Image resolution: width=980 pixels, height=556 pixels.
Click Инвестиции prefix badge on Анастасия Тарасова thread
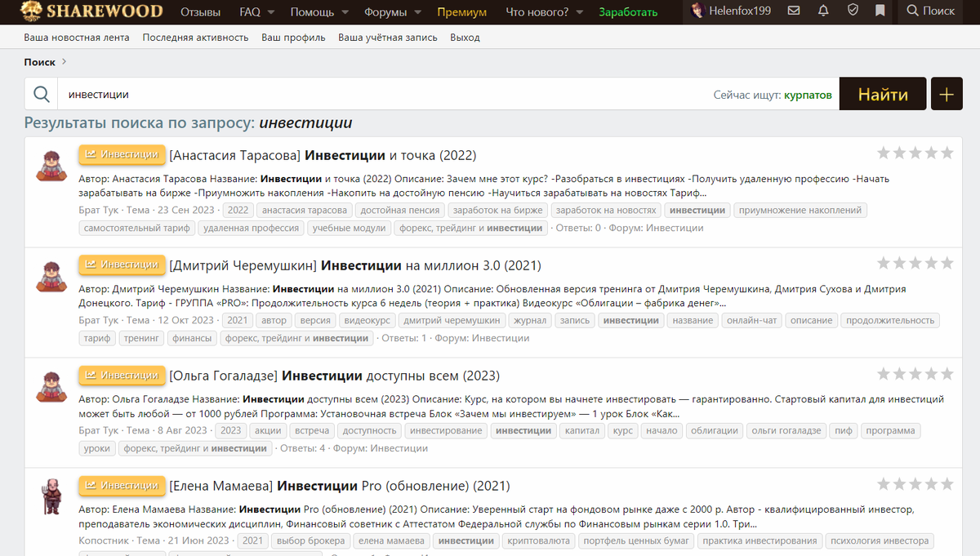click(122, 154)
